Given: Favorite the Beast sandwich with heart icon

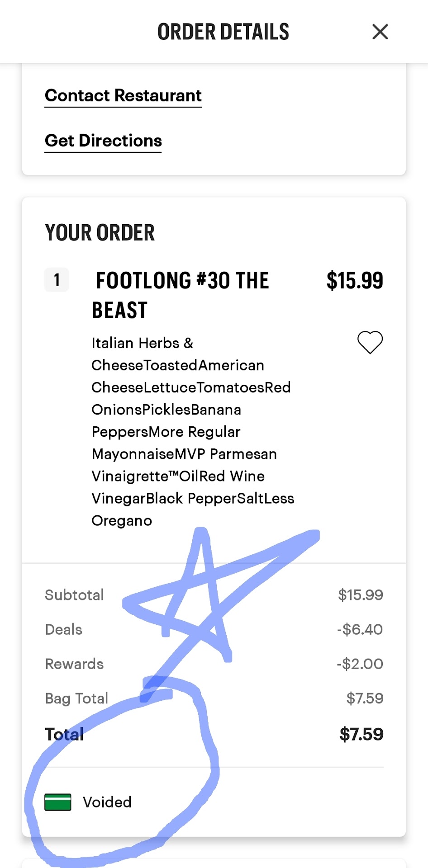Looking at the screenshot, I should tap(370, 342).
